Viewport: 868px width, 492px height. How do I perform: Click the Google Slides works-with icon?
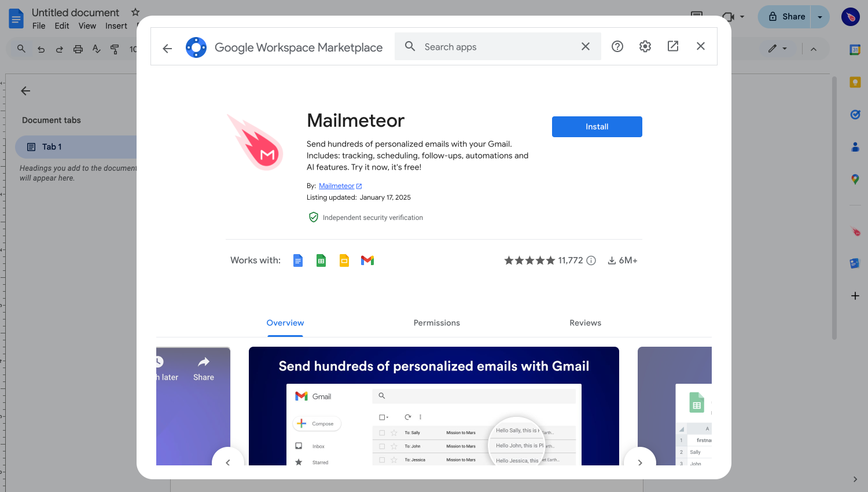344,260
